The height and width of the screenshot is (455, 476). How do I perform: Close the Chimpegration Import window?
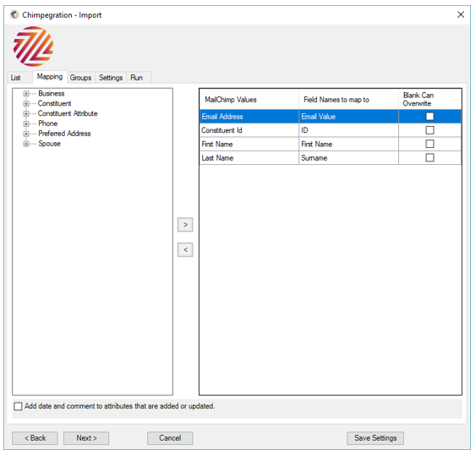tap(461, 14)
